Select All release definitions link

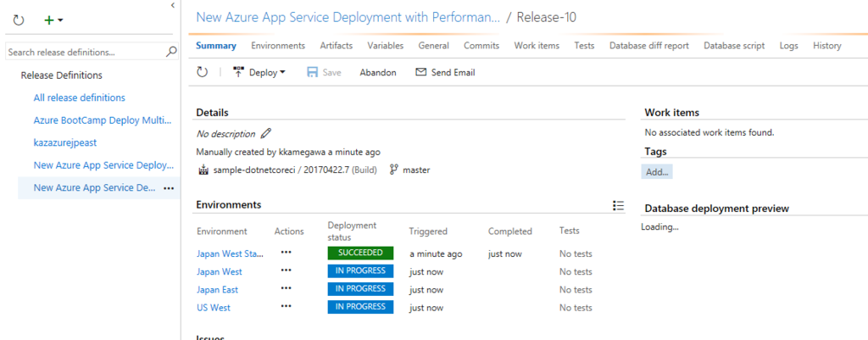[x=79, y=98]
